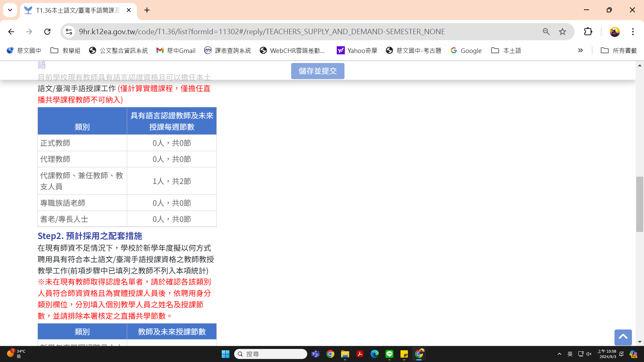Open the Yahoo奇摩 bookmark
This screenshot has width=644, height=362.
(x=357, y=50)
